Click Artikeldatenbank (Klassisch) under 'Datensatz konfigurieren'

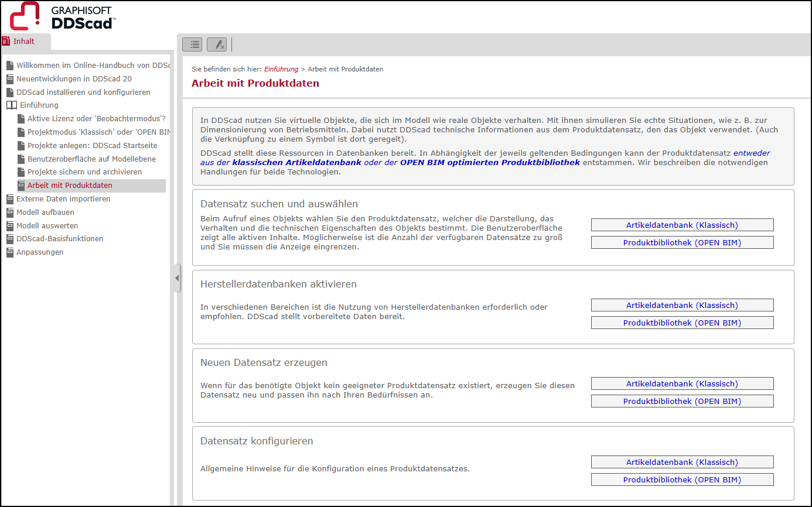click(682, 462)
